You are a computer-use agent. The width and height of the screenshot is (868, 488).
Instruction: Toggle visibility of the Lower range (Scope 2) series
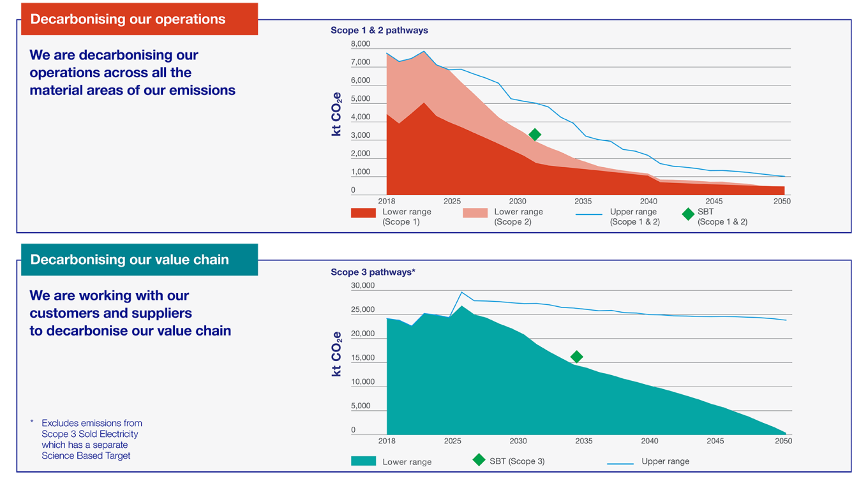coord(475,212)
